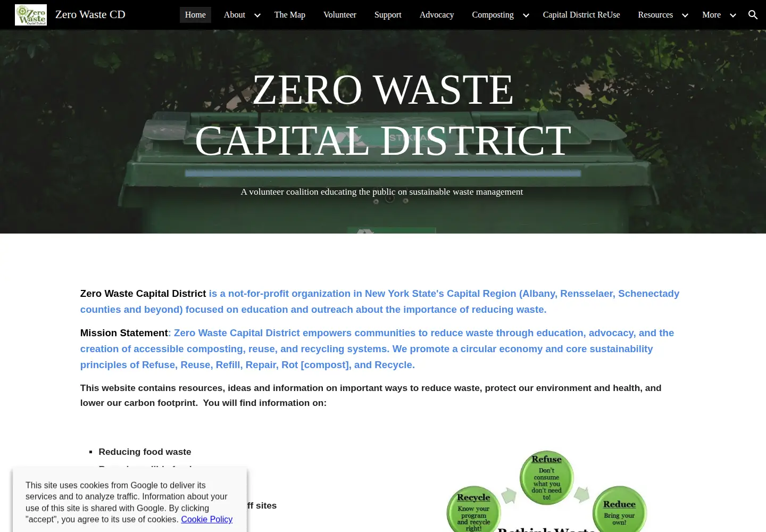Expand the Resources submenu chevron
Screen dimensions: 766x532
pyautogui.click(x=685, y=15)
